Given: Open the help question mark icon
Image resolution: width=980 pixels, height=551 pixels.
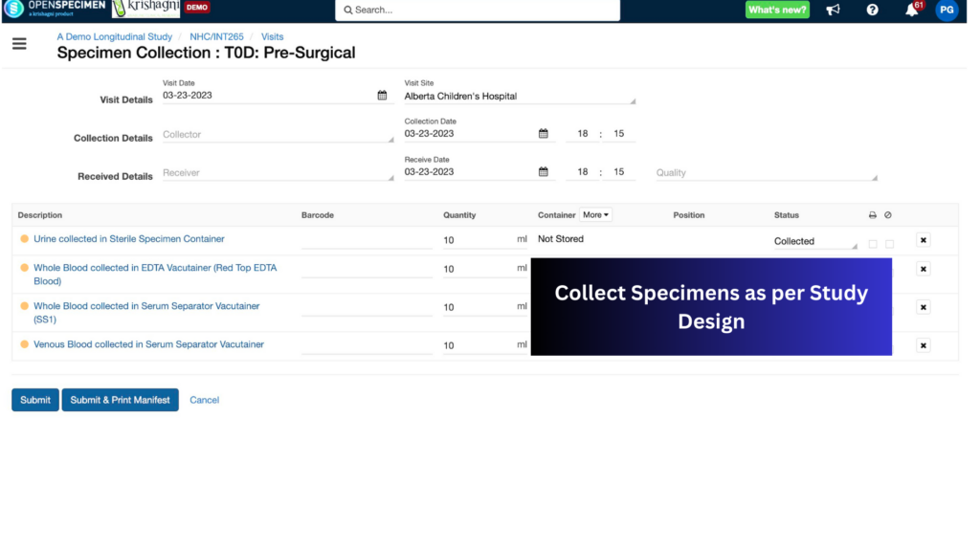Looking at the screenshot, I should [870, 11].
